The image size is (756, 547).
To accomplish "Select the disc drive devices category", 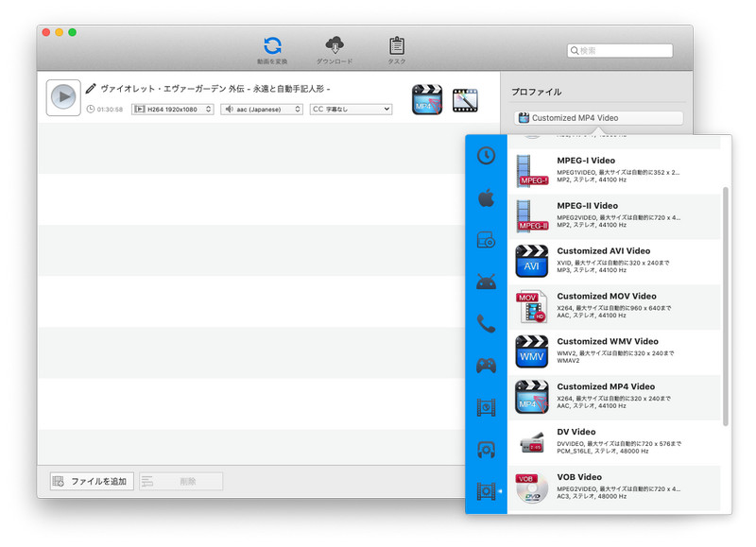I will coord(486,240).
